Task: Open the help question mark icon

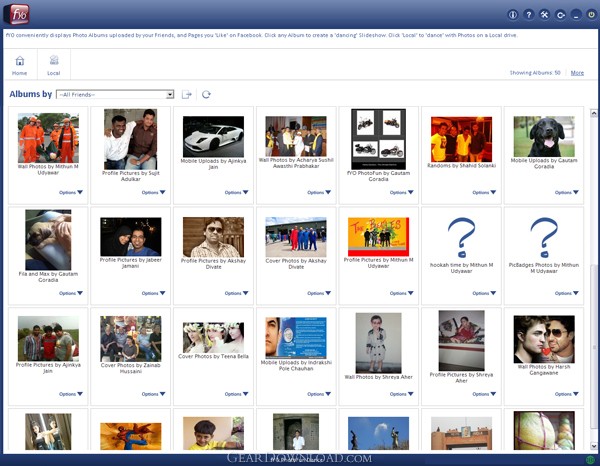Action: (x=528, y=15)
